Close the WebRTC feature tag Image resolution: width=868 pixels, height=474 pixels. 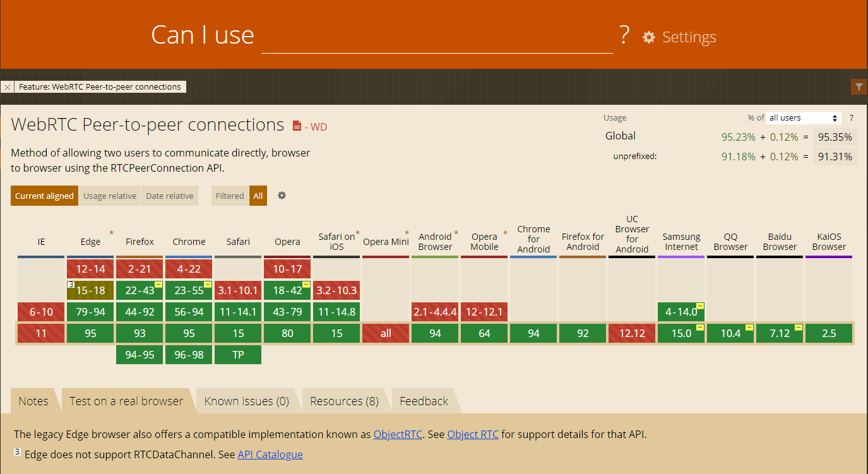click(7, 87)
